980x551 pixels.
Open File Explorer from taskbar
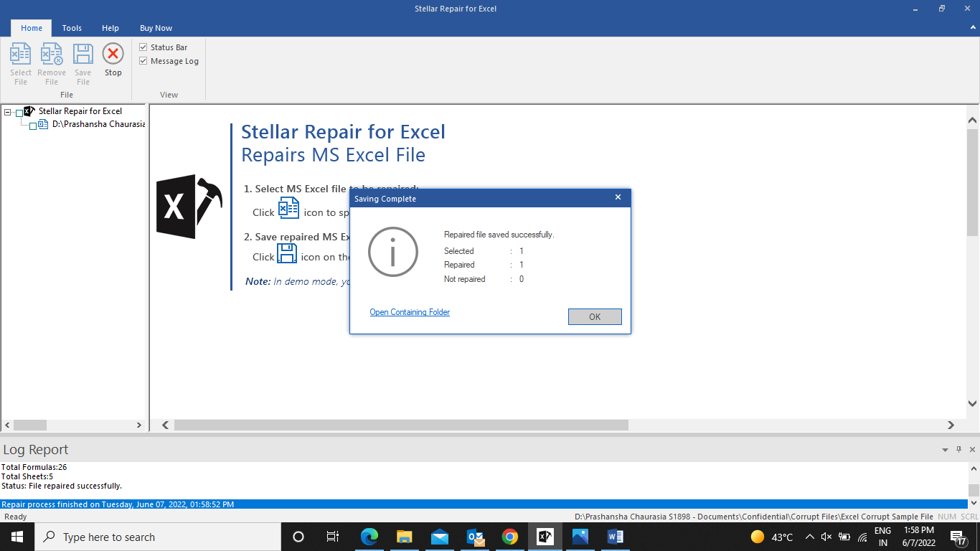pyautogui.click(x=404, y=537)
